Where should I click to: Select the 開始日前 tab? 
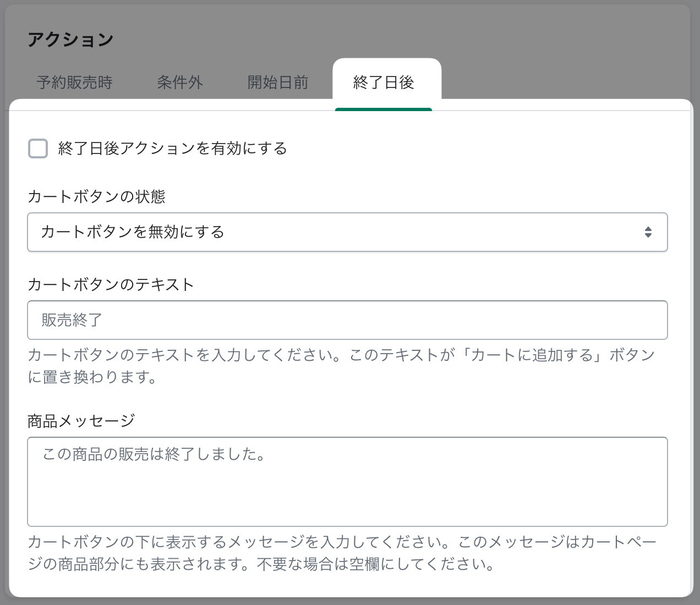tap(278, 82)
